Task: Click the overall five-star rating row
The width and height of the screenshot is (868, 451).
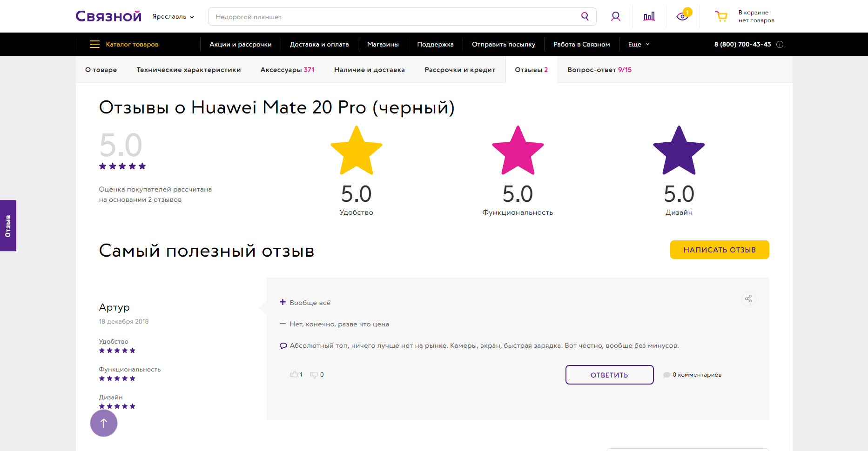Action: click(x=122, y=166)
